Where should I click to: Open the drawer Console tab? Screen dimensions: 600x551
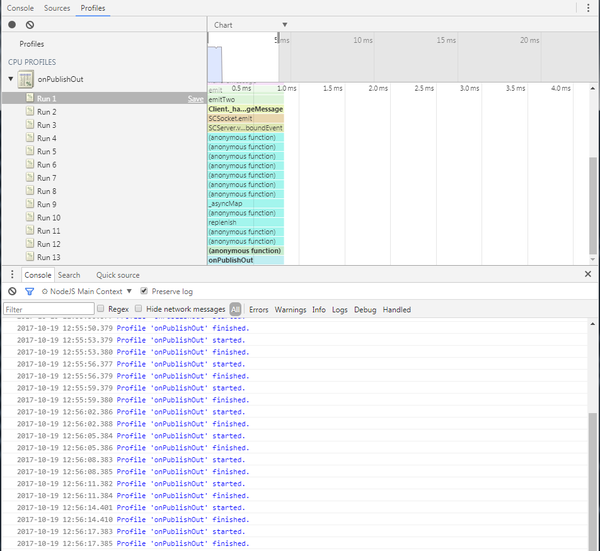click(38, 275)
